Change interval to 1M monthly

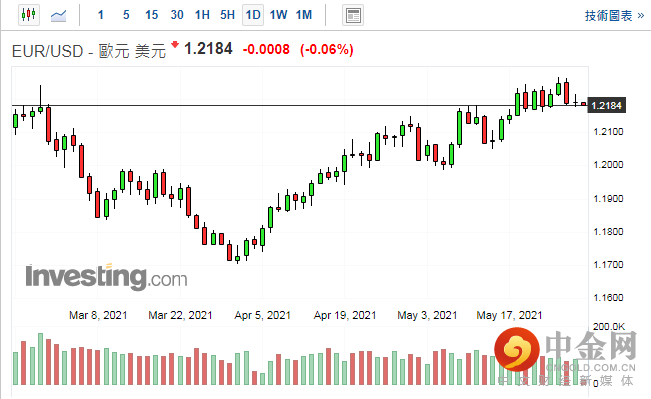[x=304, y=15]
